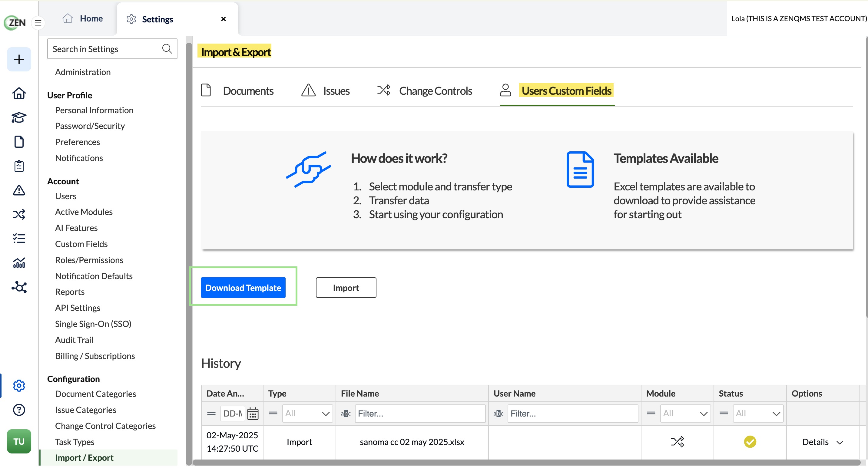Switch to the Issues import tab
The width and height of the screenshot is (868, 468).
325,91
